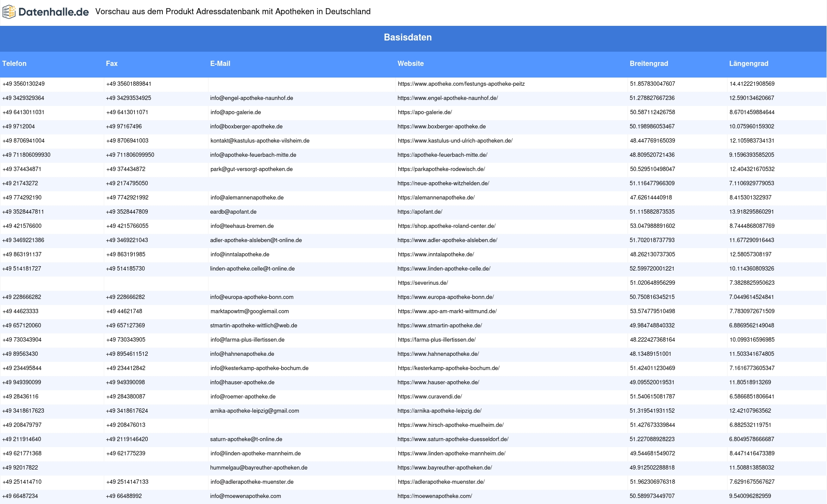Select email stmartin-apotheke-wittlich@web.de

pos(254,326)
